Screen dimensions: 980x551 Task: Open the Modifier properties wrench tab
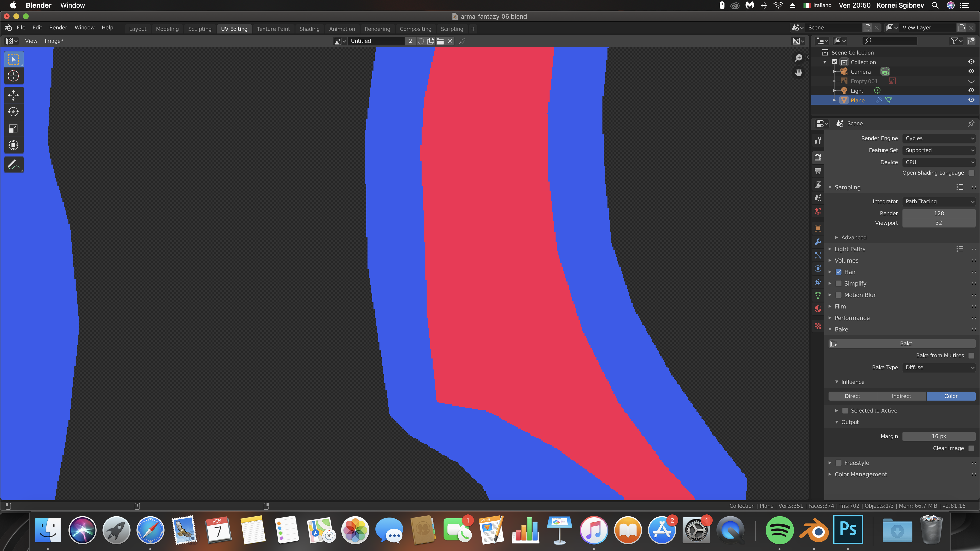coord(818,242)
